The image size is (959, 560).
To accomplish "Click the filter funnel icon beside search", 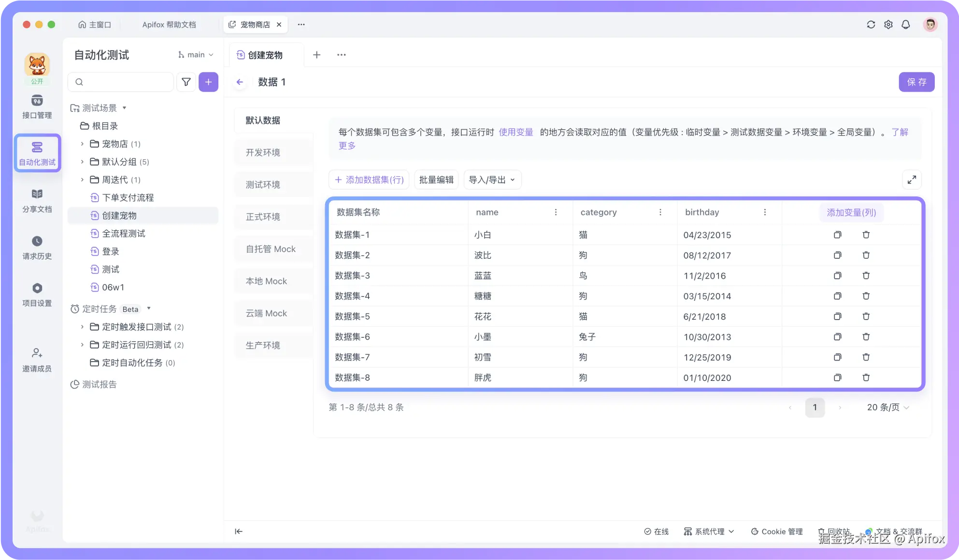I will tap(186, 82).
